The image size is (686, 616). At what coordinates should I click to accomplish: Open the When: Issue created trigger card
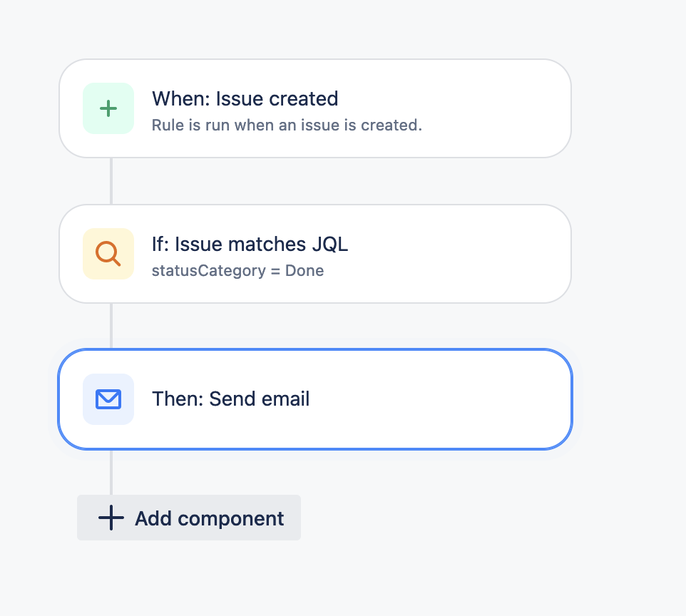point(314,108)
